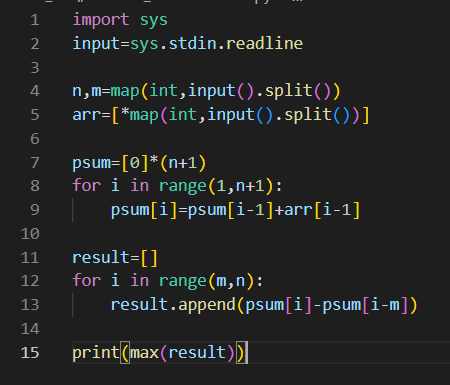
Task: Click 'stdin' in the input assignment line
Action: [193, 44]
